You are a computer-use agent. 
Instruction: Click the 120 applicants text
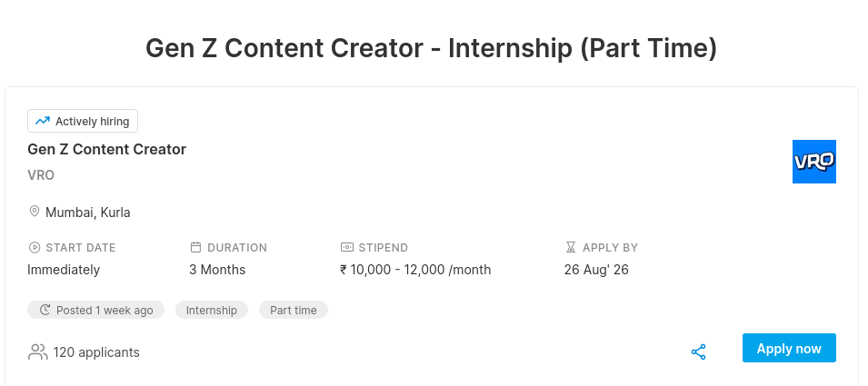coord(96,352)
